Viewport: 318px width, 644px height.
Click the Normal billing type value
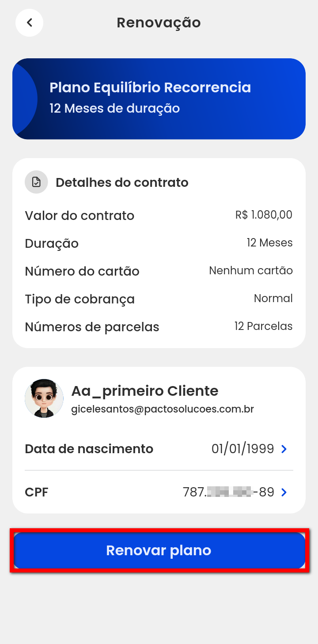[273, 299]
